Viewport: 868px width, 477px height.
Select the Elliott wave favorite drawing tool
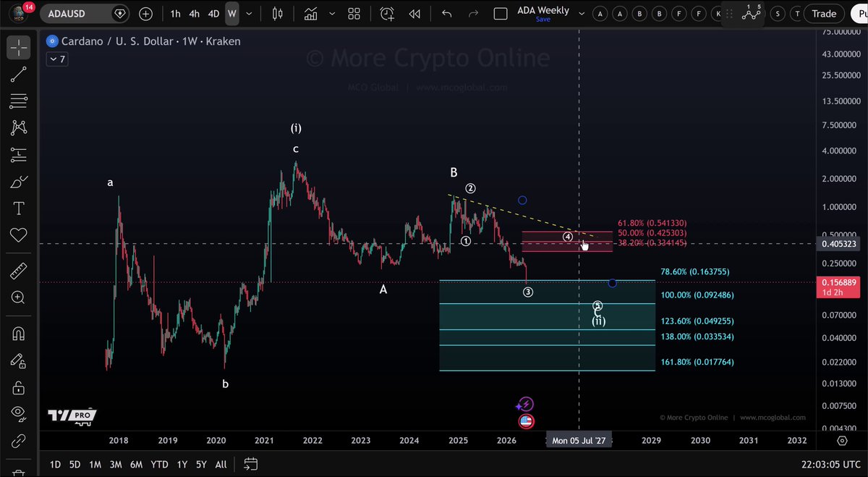pyautogui.click(x=753, y=13)
